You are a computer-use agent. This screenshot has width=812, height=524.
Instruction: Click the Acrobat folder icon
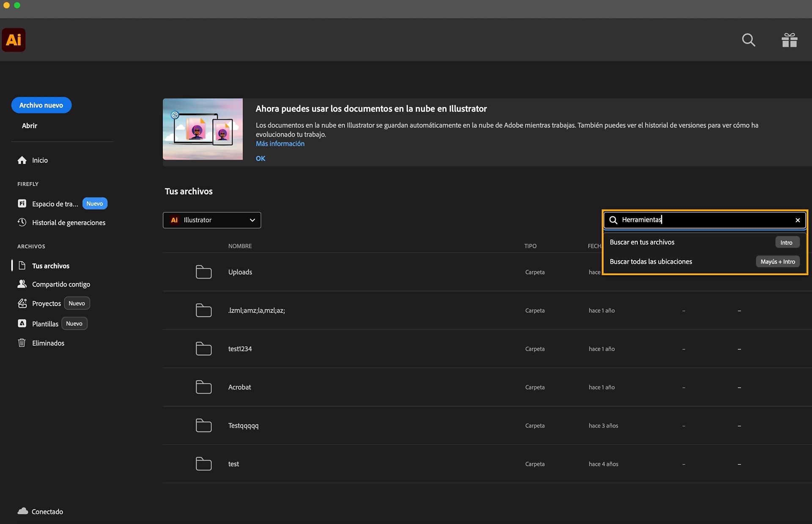203,387
